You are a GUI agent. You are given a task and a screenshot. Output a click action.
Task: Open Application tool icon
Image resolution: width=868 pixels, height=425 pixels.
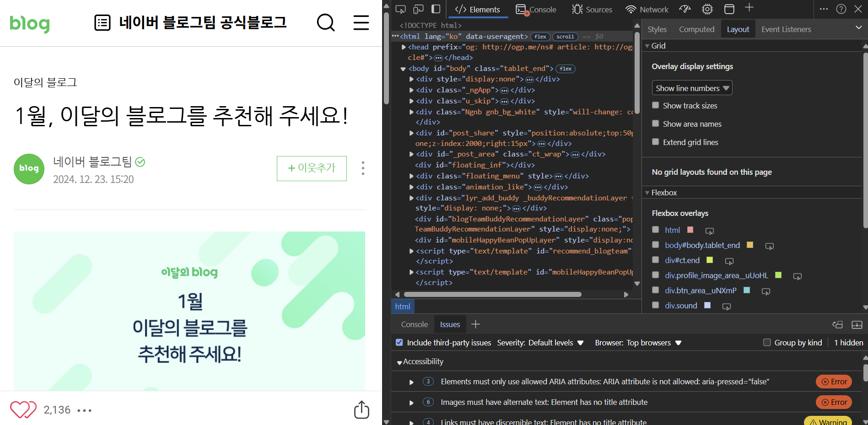729,9
